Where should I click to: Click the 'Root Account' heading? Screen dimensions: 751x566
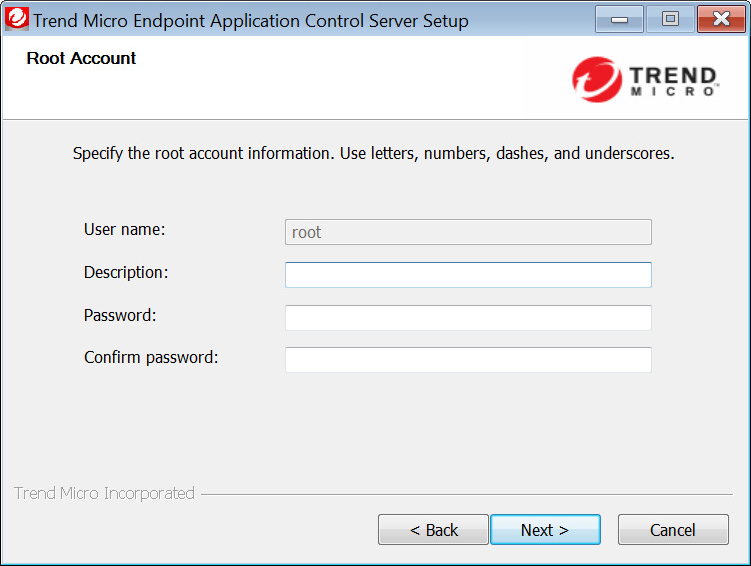tap(81, 58)
